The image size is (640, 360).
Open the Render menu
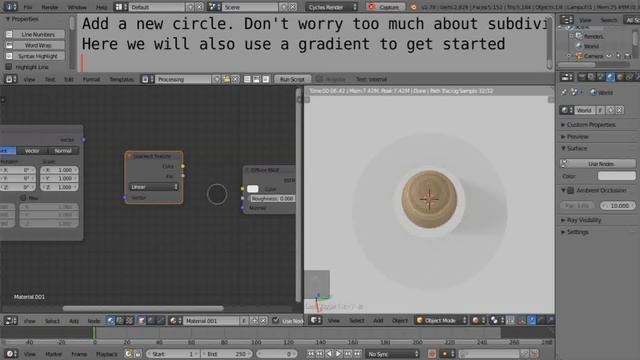point(50,7)
